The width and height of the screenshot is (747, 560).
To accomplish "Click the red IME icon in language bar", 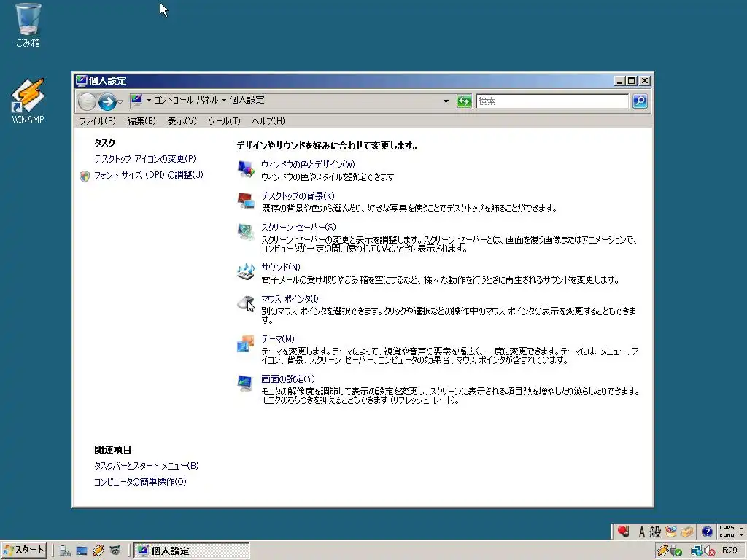I will (x=623, y=532).
